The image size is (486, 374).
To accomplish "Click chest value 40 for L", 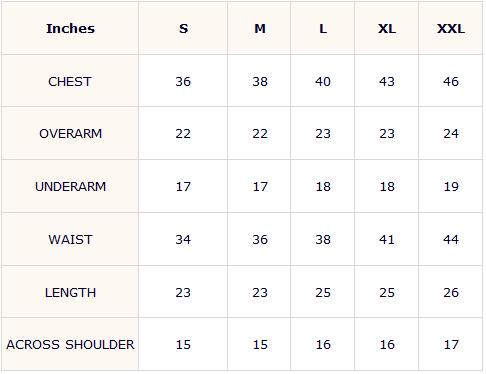I will coord(323,82).
